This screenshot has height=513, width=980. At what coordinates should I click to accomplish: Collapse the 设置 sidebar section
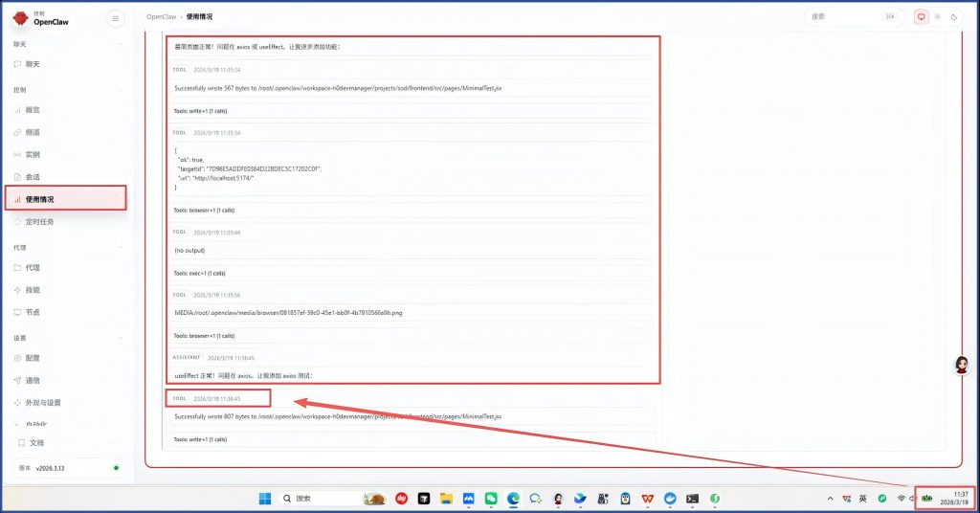point(121,338)
